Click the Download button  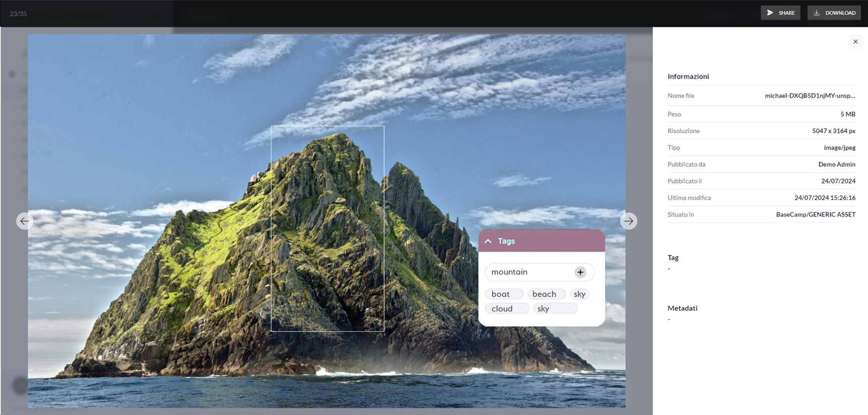pyautogui.click(x=834, y=13)
